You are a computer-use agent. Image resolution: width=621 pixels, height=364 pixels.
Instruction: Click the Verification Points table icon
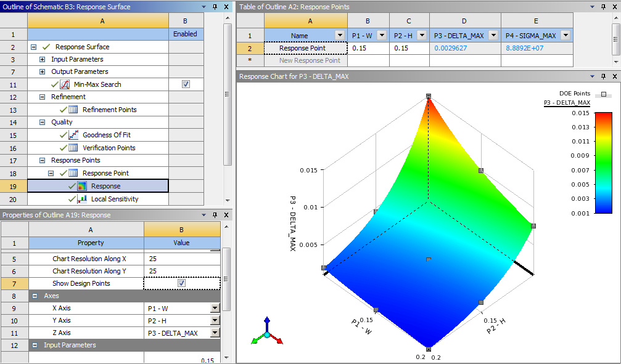73,148
